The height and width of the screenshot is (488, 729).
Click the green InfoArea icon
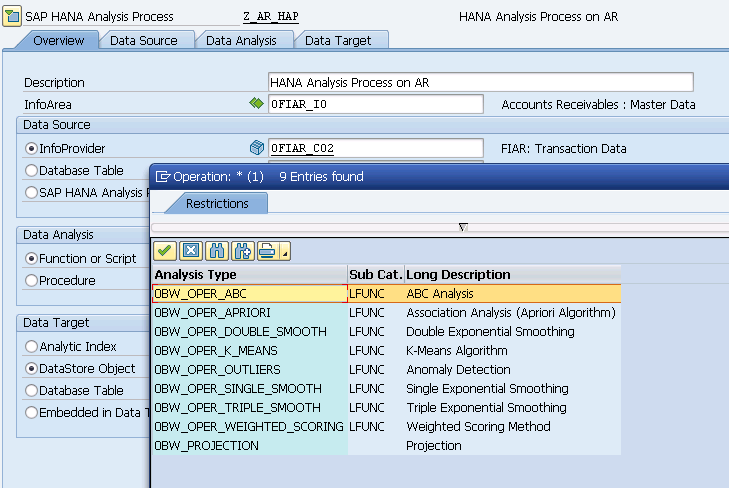pos(256,103)
